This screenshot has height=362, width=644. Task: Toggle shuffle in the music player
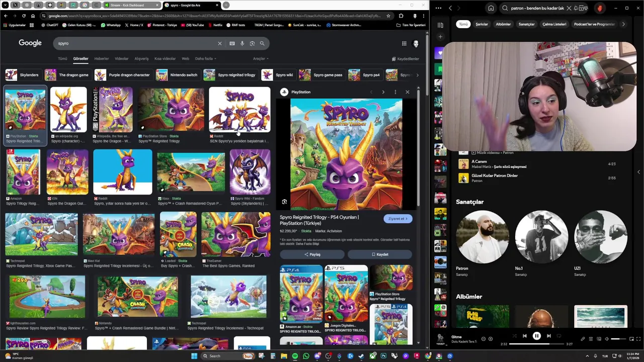point(514,336)
